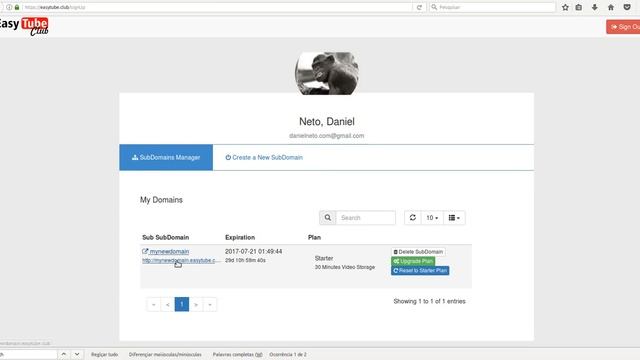Click the 30 Minutes Video Storage text
Viewport: 640px width, 360px height.
point(345,267)
